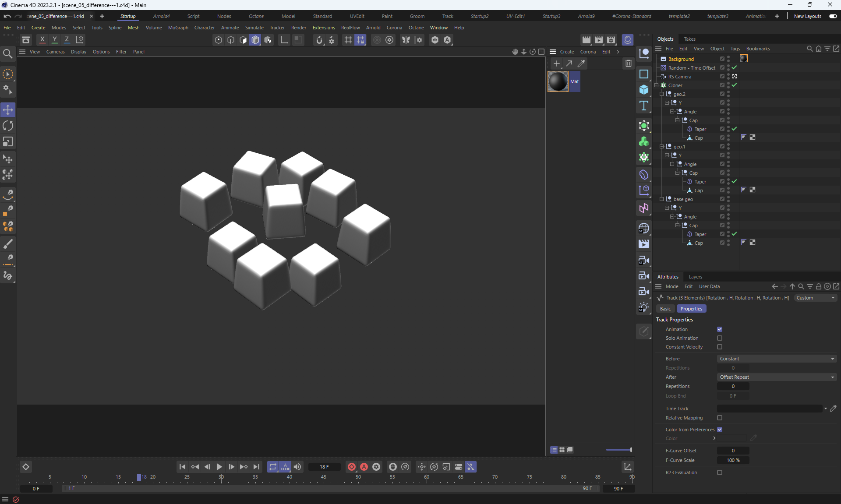Collapse the Cloner object tree
Viewport: 841px width, 504px height.
(x=657, y=85)
